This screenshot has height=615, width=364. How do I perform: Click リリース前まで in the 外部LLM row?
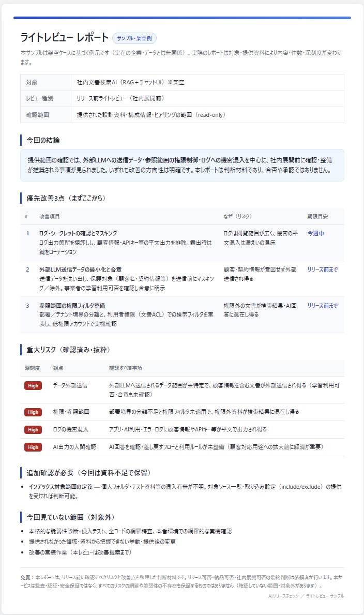(323, 269)
